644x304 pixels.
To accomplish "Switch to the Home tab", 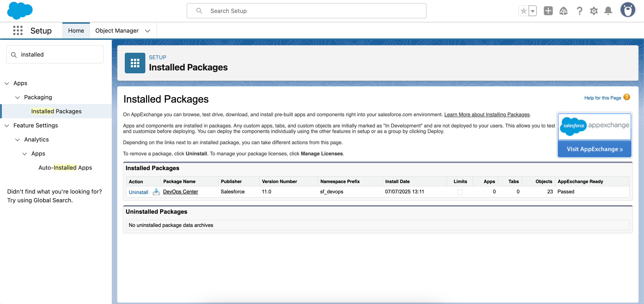I will [x=76, y=30].
